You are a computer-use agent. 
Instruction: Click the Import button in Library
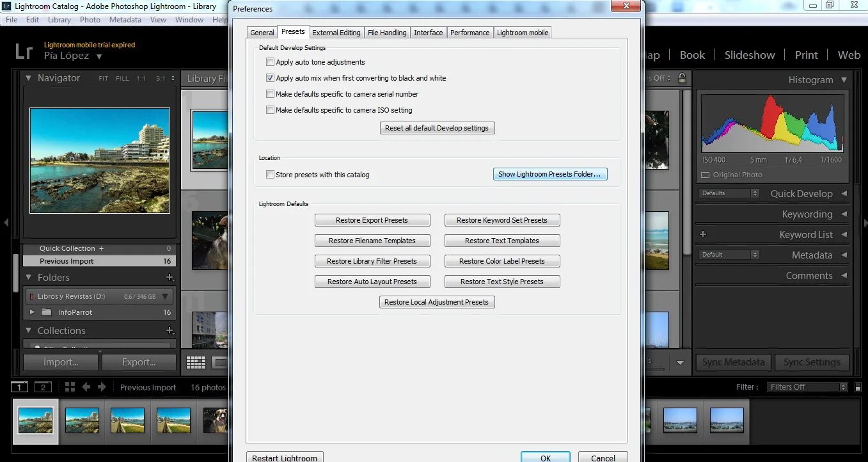click(x=61, y=362)
